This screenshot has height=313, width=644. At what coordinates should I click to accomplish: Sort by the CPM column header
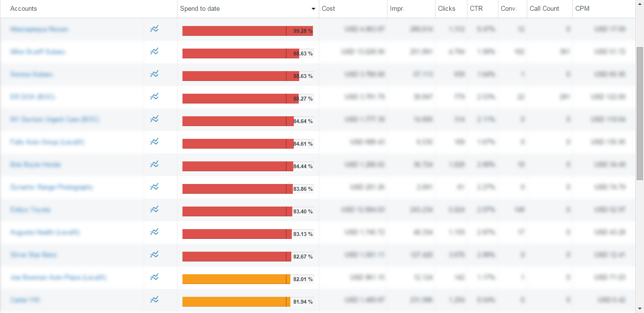click(582, 8)
